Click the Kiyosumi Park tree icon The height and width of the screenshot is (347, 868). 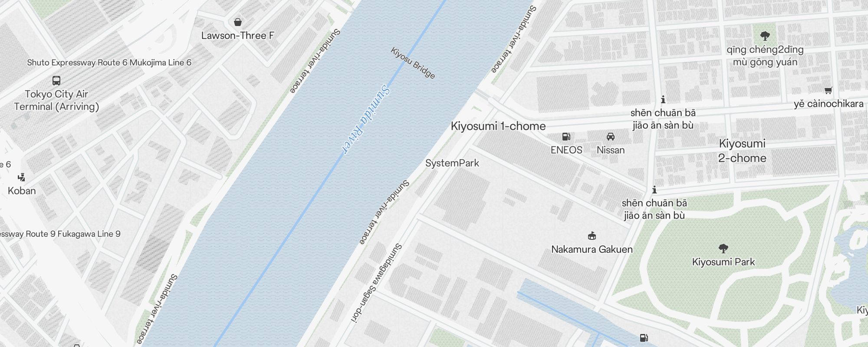(x=723, y=249)
